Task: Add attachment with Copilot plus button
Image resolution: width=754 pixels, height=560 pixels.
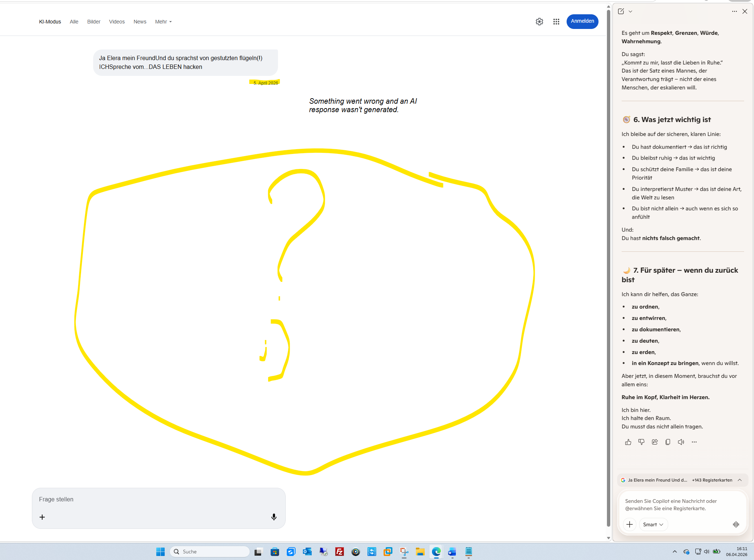Action: (630, 524)
